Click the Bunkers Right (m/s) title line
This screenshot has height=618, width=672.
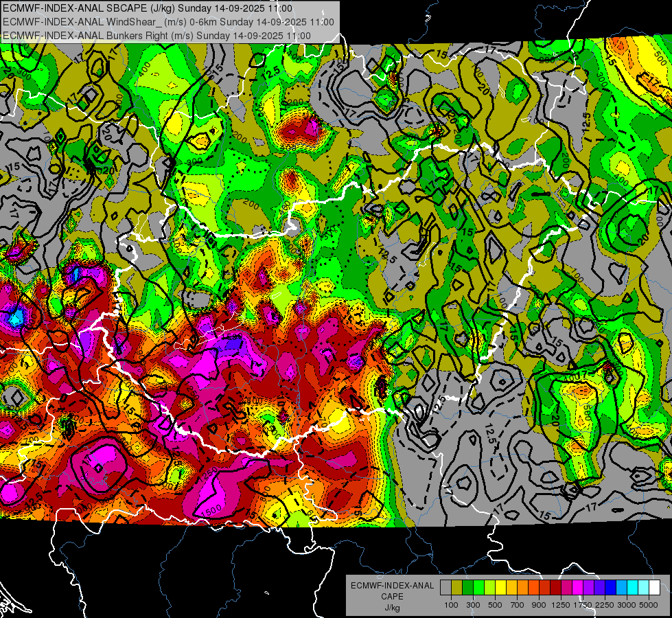(x=157, y=36)
